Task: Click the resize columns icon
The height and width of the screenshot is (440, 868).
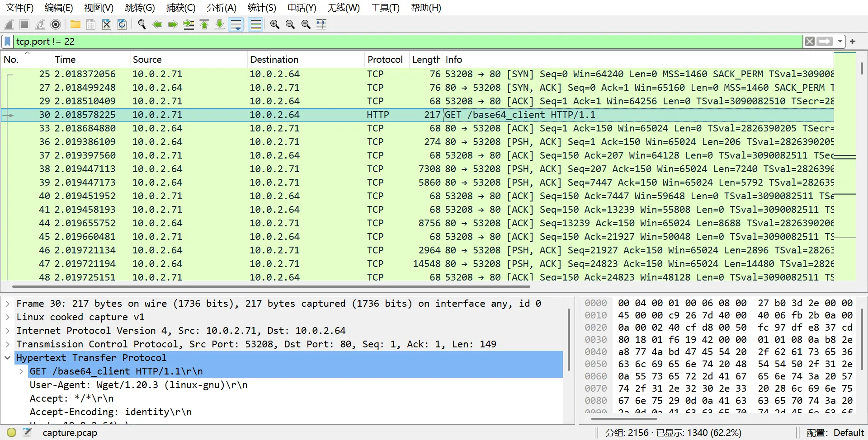Action: click(x=321, y=24)
